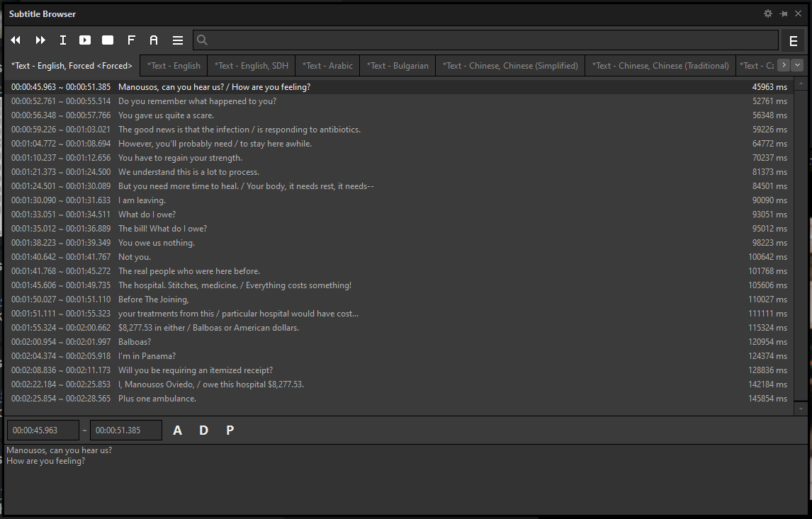The width and height of the screenshot is (812, 519).
Task: Select the English Forced subtitle tab
Action: (72, 66)
